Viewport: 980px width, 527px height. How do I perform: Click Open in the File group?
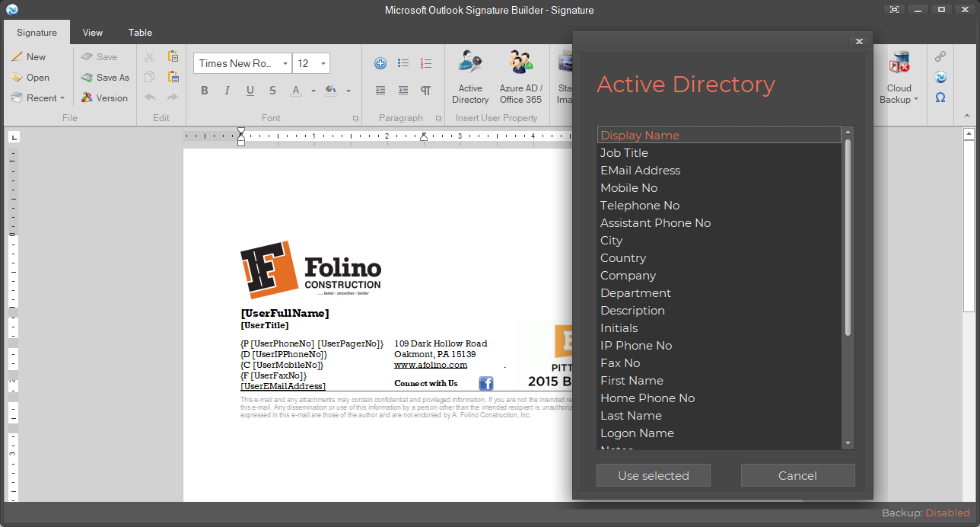(x=30, y=78)
